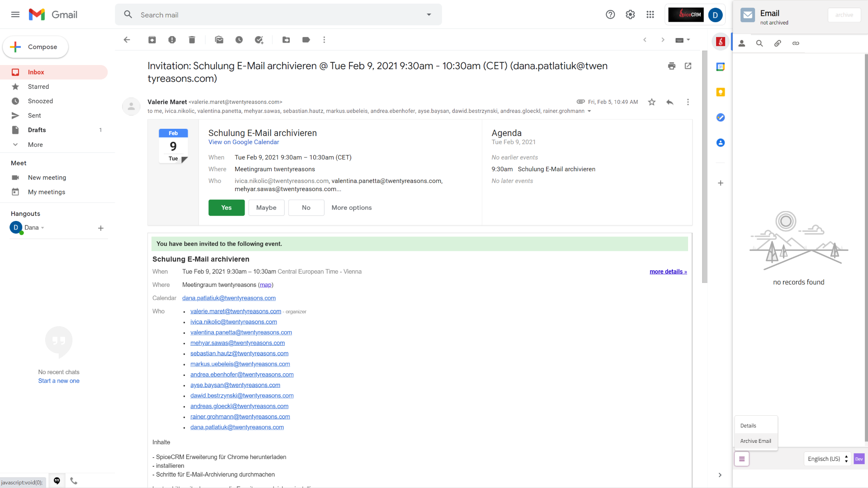The image size is (868, 488).
Task: Expand the recipient details arrow
Action: (x=589, y=111)
